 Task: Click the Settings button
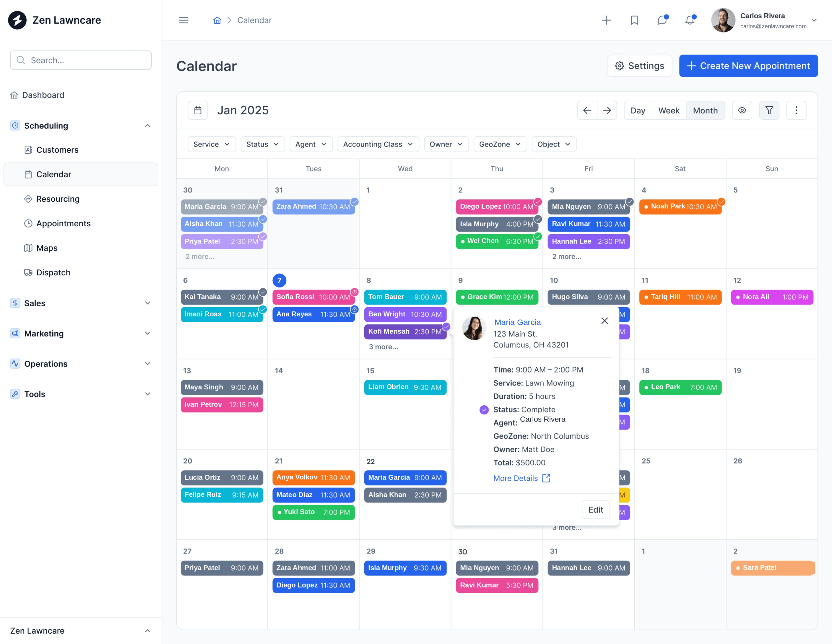640,66
